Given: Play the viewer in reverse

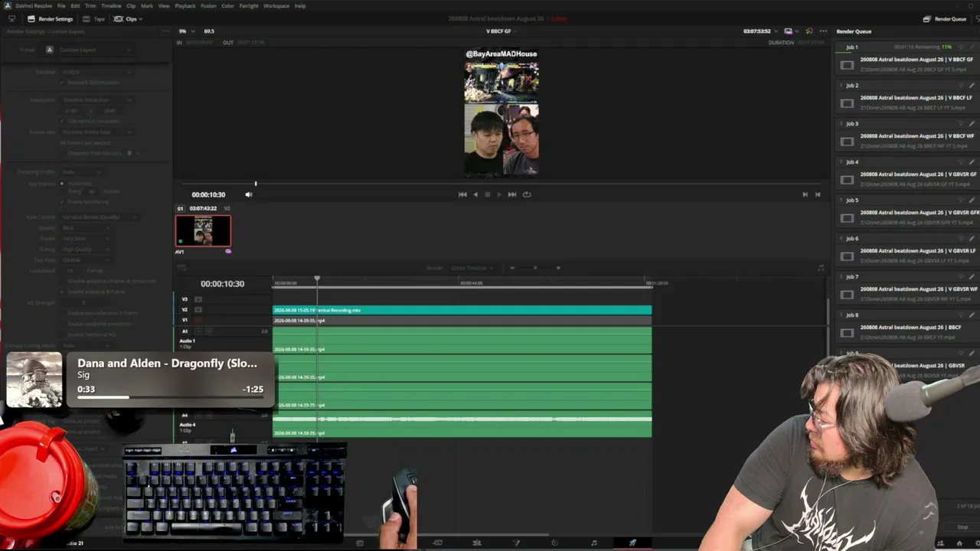Looking at the screenshot, I should [475, 194].
